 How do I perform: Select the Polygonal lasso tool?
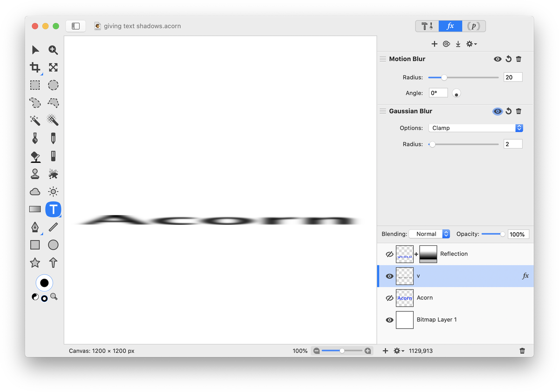[x=53, y=103]
